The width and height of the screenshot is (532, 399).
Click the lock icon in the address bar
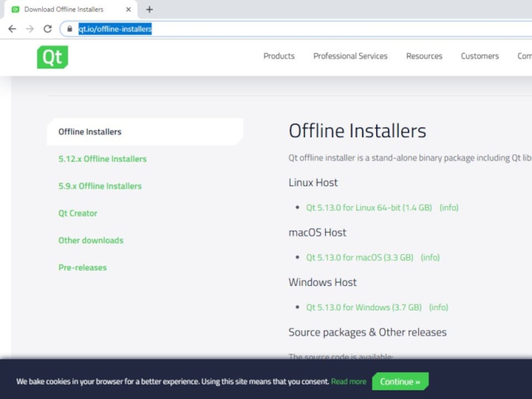70,29
